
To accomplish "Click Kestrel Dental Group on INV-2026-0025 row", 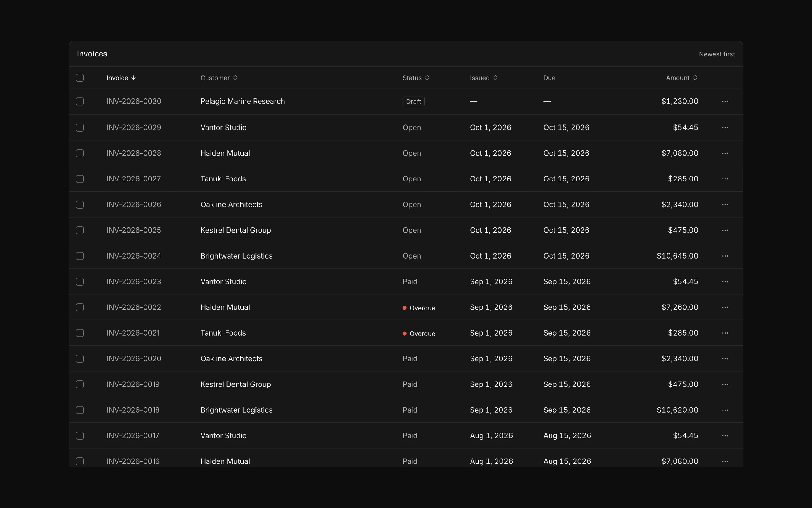I will pos(235,231).
